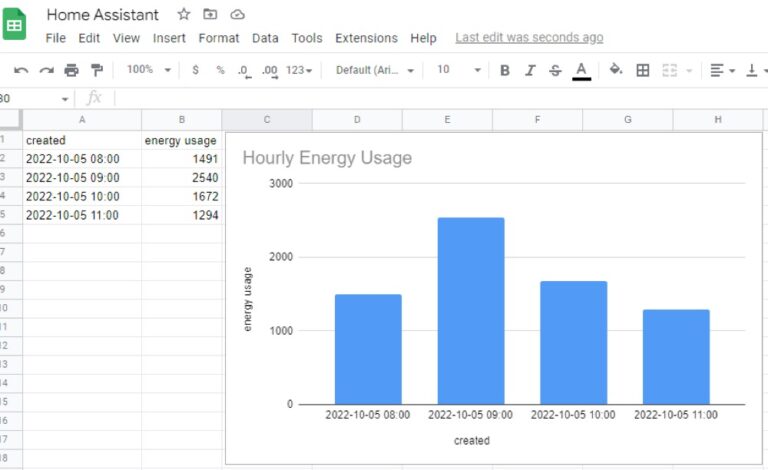The height and width of the screenshot is (470, 768).
Task: Star the Home Assistant document
Action: click(x=183, y=15)
